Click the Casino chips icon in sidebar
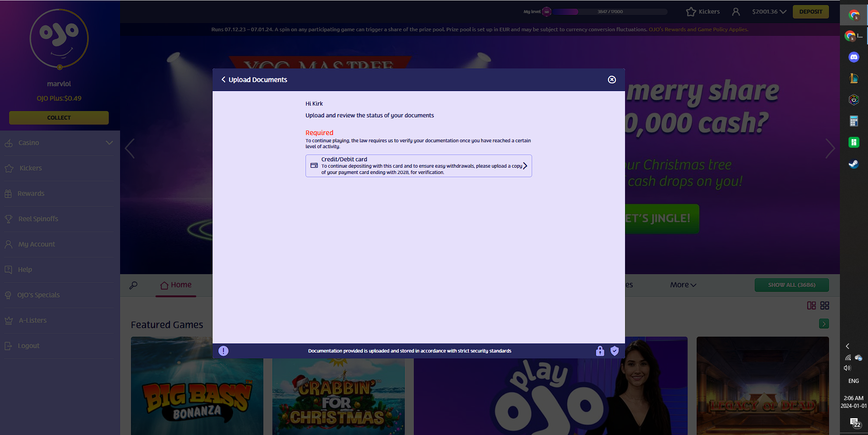Image resolution: width=868 pixels, height=435 pixels. (x=9, y=143)
